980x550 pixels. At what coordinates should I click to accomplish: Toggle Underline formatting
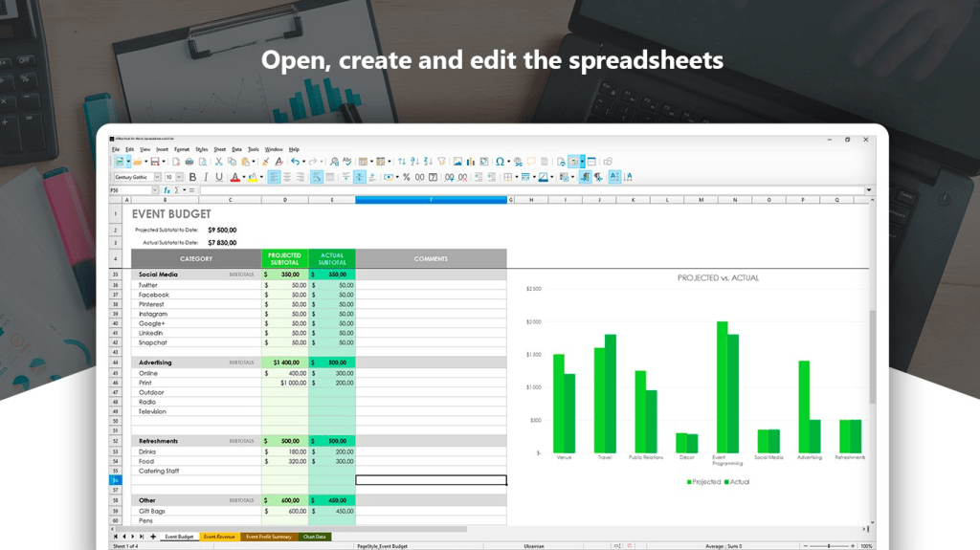pos(219,177)
